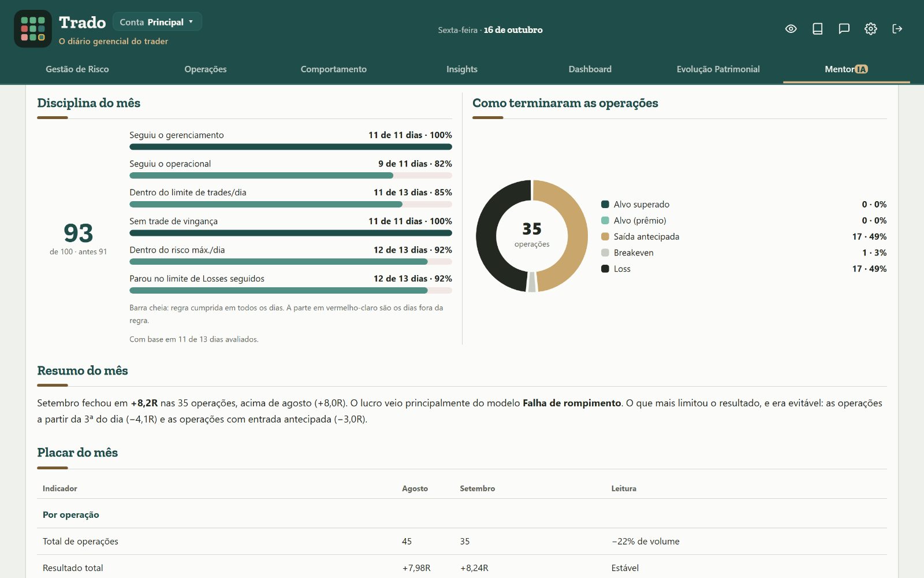Click the Seguiu o gerenciamento progress bar
Screen dimensions: 924x578
(x=290, y=147)
